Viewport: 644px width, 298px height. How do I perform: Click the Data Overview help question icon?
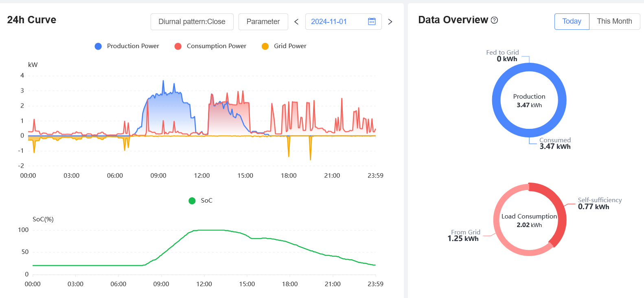[495, 20]
